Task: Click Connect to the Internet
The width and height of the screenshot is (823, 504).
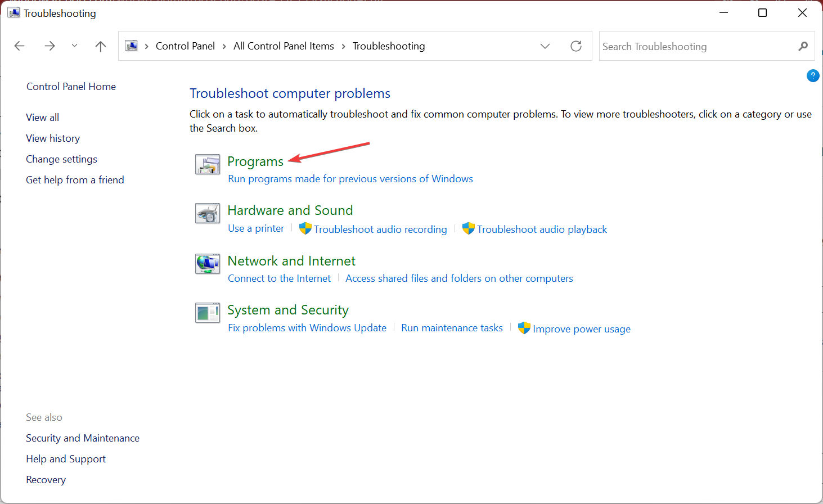Action: click(280, 278)
